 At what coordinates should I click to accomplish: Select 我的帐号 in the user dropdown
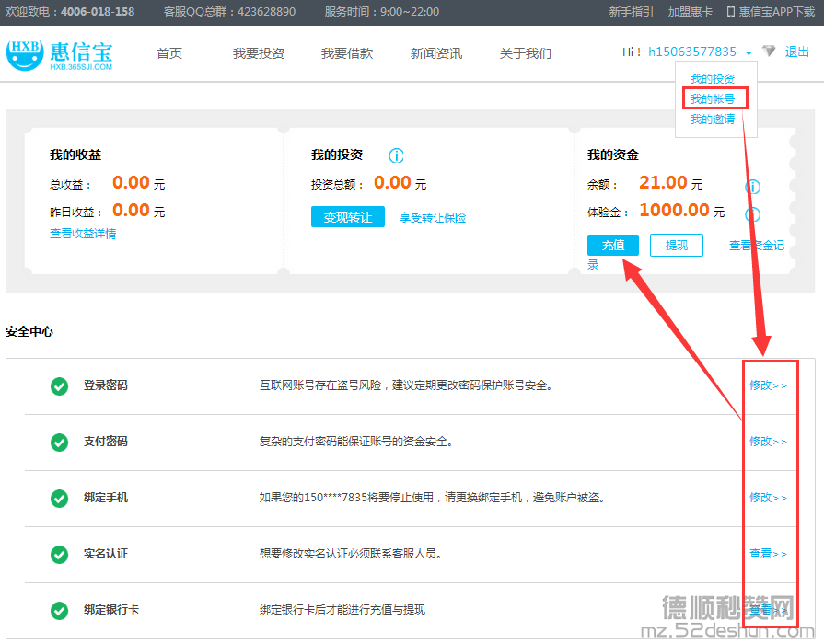(x=713, y=98)
